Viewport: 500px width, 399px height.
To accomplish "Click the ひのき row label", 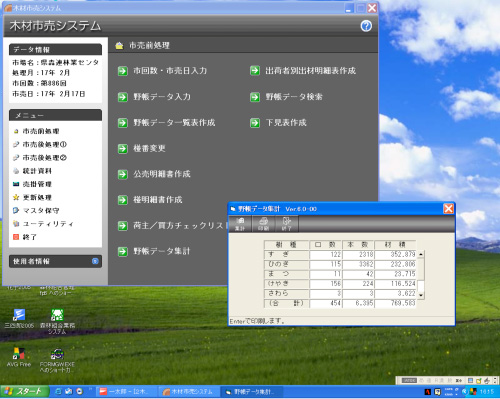I will (x=286, y=264).
